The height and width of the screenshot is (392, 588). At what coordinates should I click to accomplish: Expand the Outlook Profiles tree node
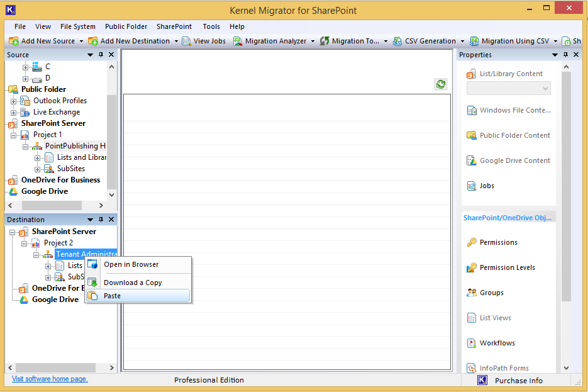coord(14,101)
